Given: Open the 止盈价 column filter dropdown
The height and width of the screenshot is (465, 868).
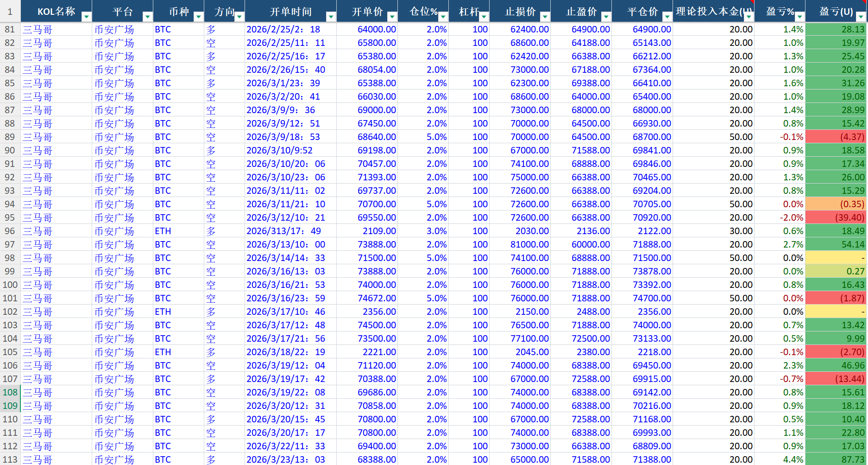Looking at the screenshot, I should point(606,17).
